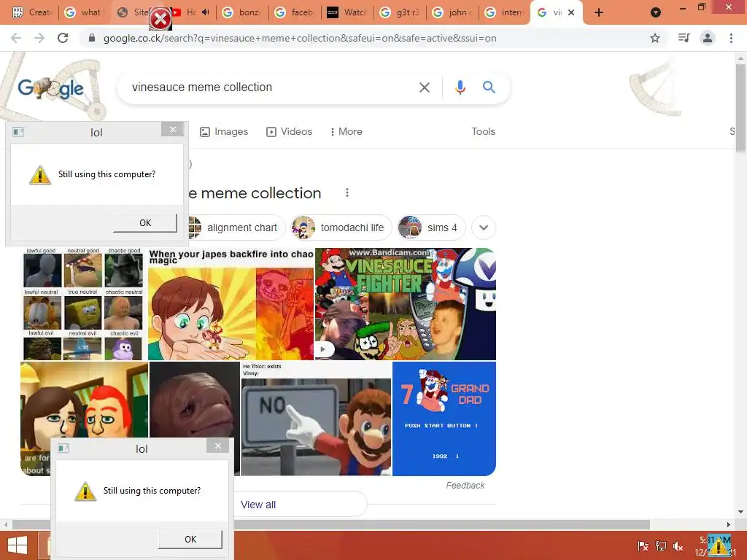Switch to the what Google tab
Viewport: 747px width, 560px height.
point(84,12)
